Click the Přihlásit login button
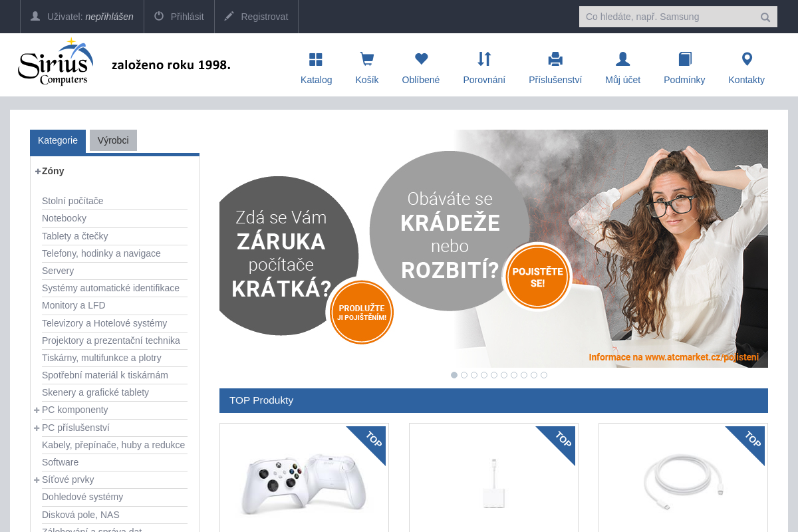 [178, 17]
